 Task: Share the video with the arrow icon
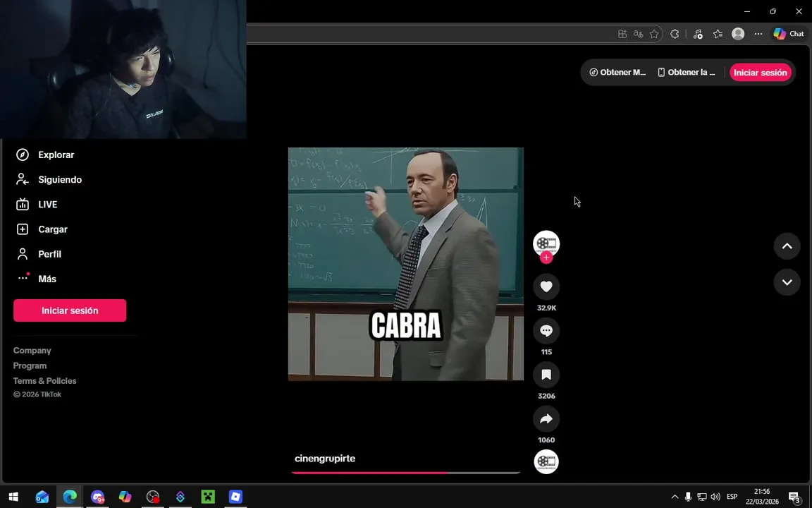[546, 419]
